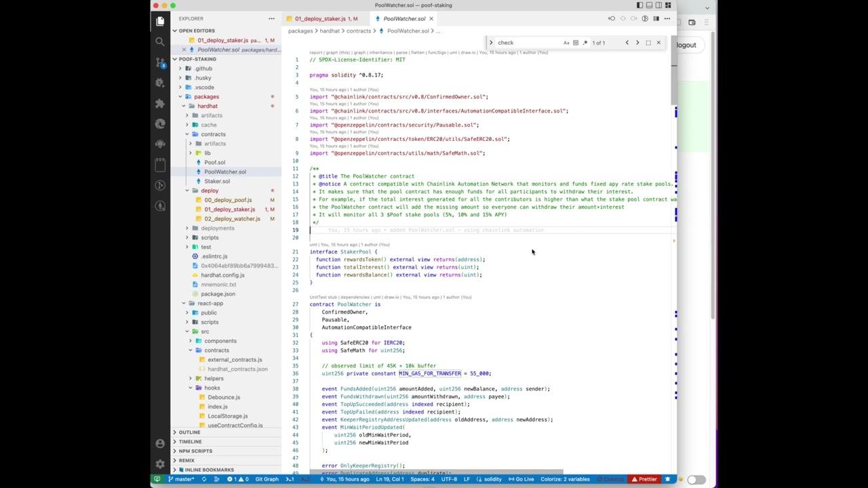The width and height of the screenshot is (868, 488).
Task: Toggle Match Case in find widget
Action: pos(566,43)
